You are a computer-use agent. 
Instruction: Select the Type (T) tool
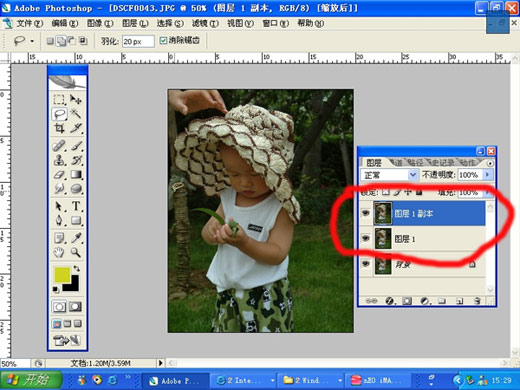pos(76,206)
